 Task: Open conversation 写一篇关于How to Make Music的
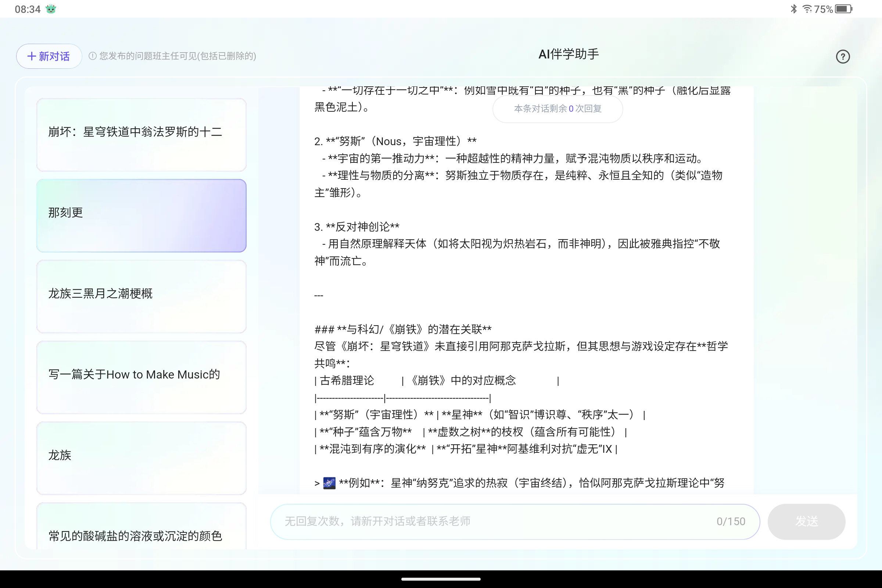(x=141, y=377)
